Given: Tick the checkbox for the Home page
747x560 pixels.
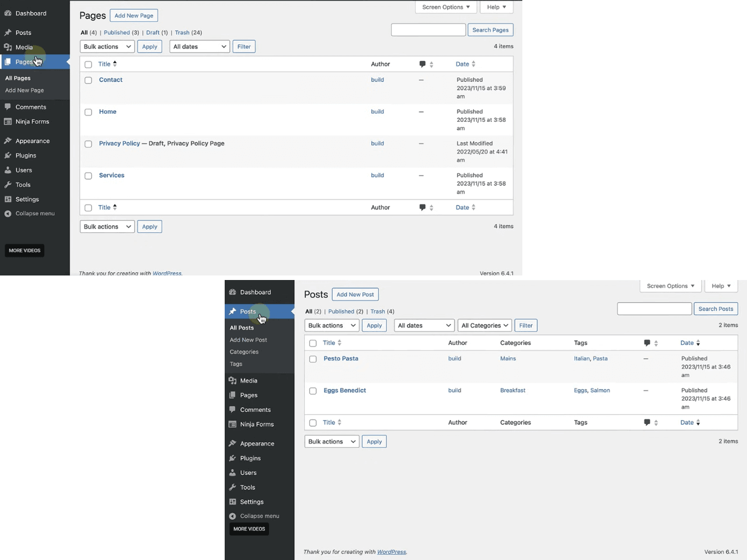Looking at the screenshot, I should pos(88,112).
